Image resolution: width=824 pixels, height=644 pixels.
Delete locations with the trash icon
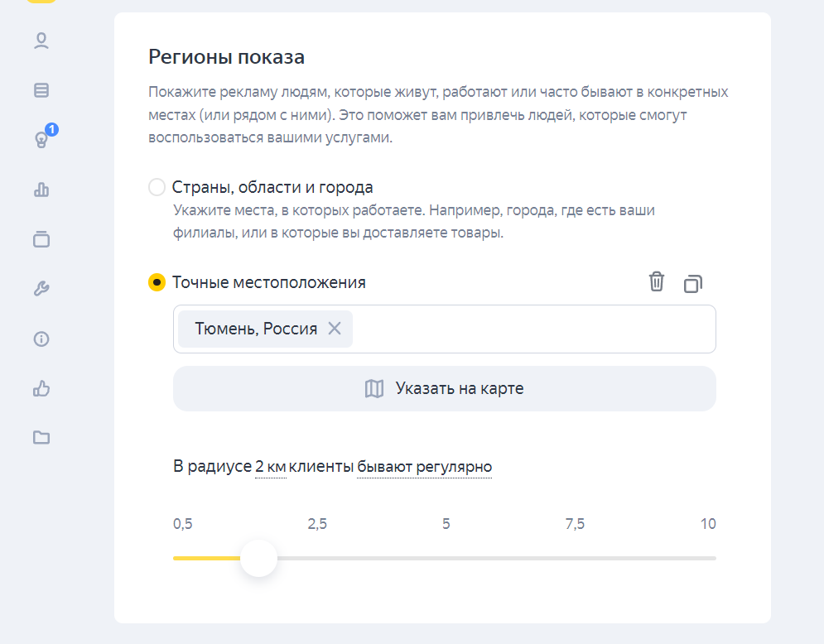pyautogui.click(x=657, y=281)
